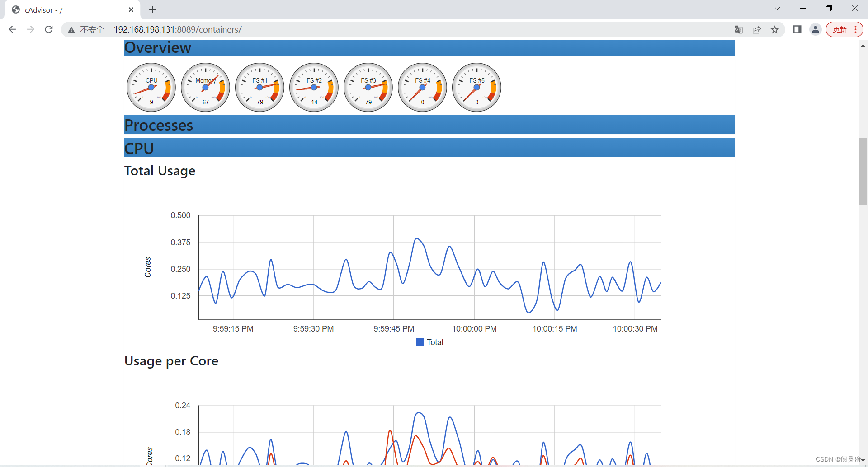The width and height of the screenshot is (868, 467).
Task: Minimize the browser window
Action: 803,9
